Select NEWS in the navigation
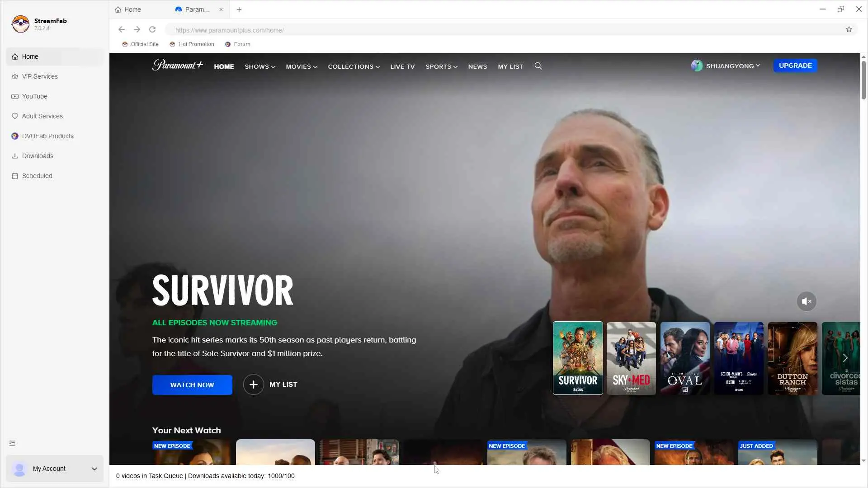This screenshot has width=868, height=488. coord(477,66)
